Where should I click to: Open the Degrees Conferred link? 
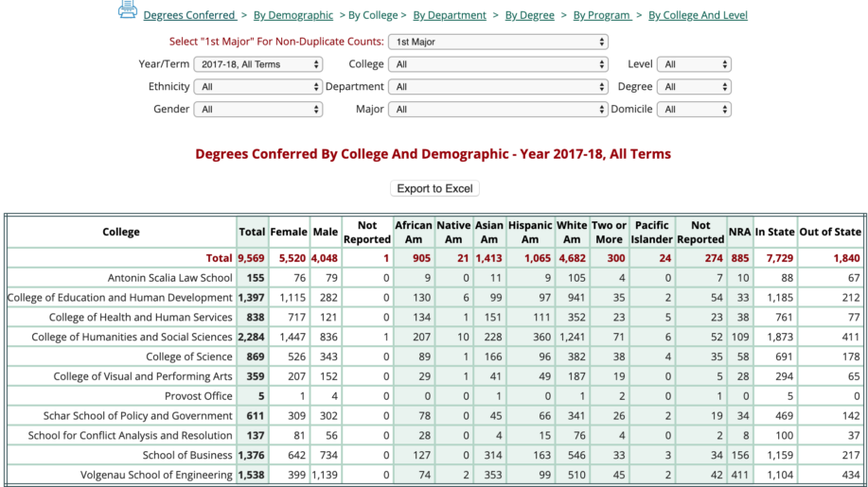click(190, 15)
